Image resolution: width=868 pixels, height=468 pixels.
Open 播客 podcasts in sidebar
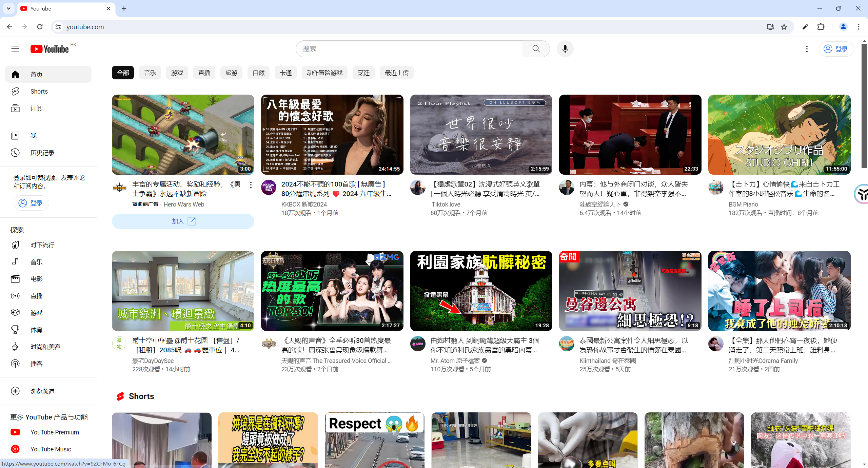click(36, 364)
